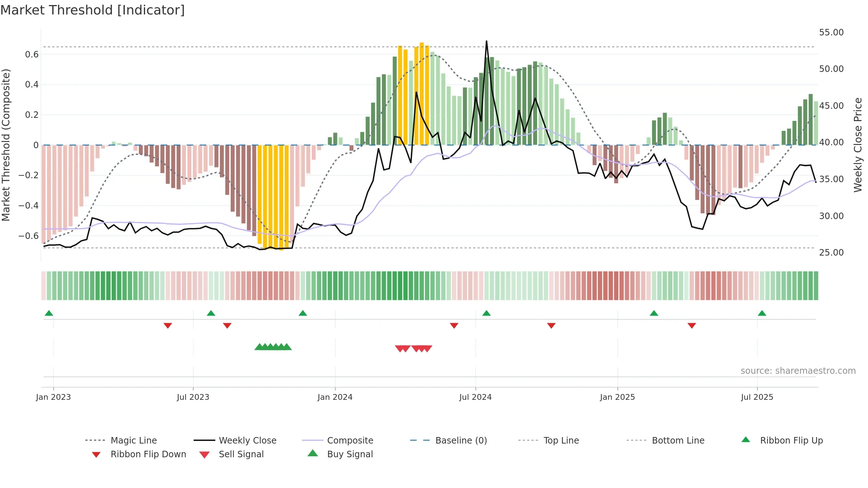Click the Ribbon Flip Down marker in Oct 2024
Image resolution: width=868 pixels, height=488 pixels.
tap(551, 326)
